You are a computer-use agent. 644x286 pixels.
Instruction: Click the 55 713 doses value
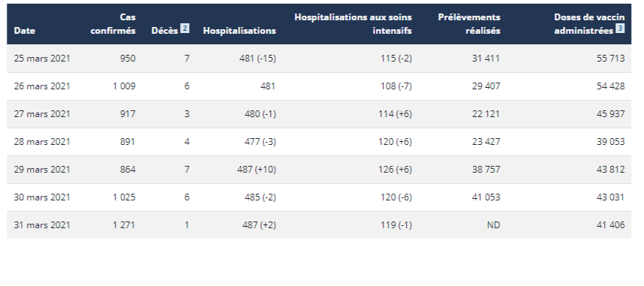pos(611,59)
